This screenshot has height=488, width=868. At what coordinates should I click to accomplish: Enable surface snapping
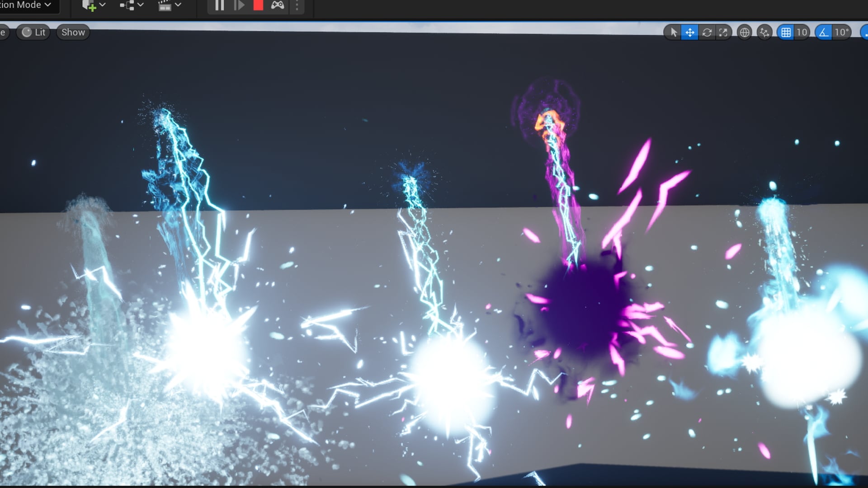tap(764, 32)
